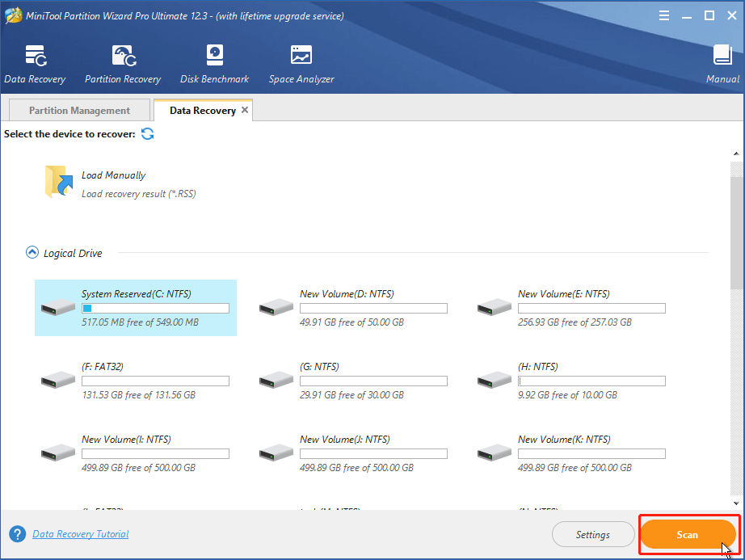Open the Disk Benchmark tool
Image resolution: width=745 pixels, height=560 pixels.
[215, 64]
